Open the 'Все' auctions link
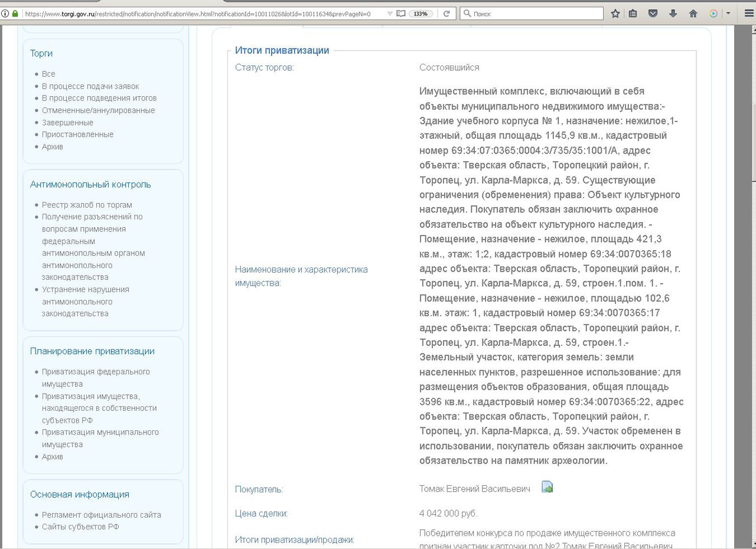This screenshot has height=549, width=756. click(48, 74)
